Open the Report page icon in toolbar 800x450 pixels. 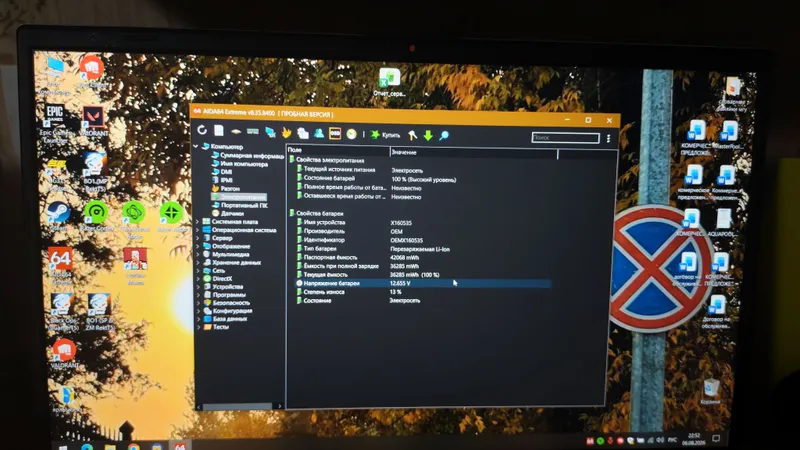pos(219,131)
